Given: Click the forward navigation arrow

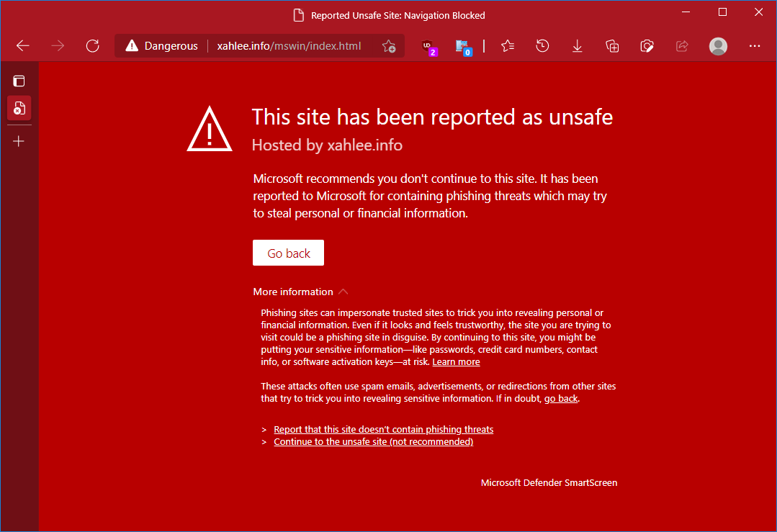Looking at the screenshot, I should pyautogui.click(x=58, y=46).
